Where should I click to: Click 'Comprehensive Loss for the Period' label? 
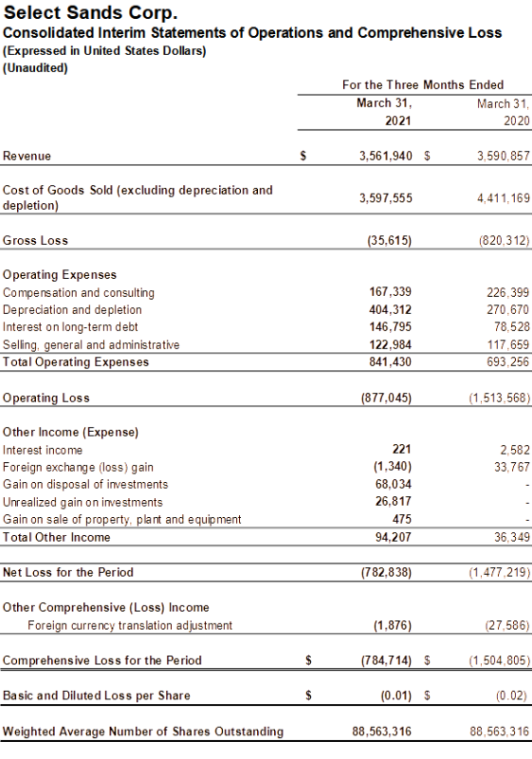click(x=102, y=660)
